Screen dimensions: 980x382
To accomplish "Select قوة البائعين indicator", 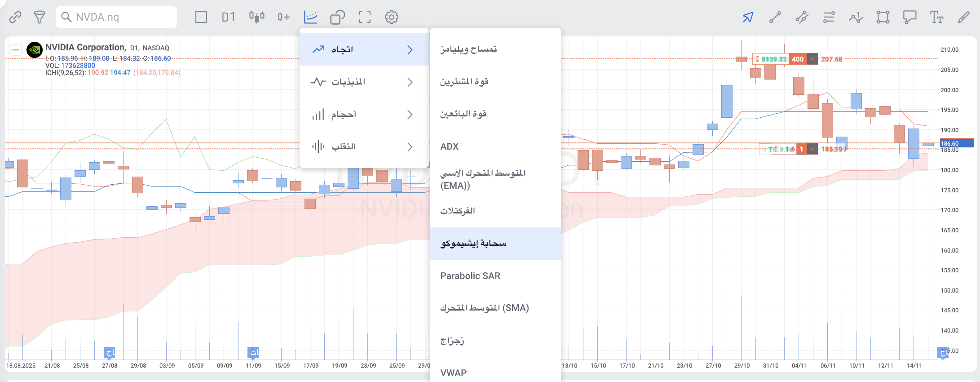I will tap(495, 114).
